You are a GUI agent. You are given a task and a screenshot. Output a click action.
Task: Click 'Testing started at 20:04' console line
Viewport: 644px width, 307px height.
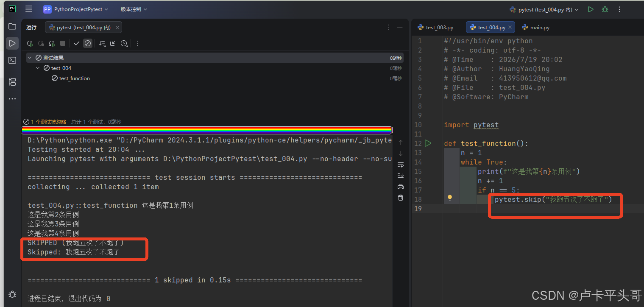pos(86,149)
